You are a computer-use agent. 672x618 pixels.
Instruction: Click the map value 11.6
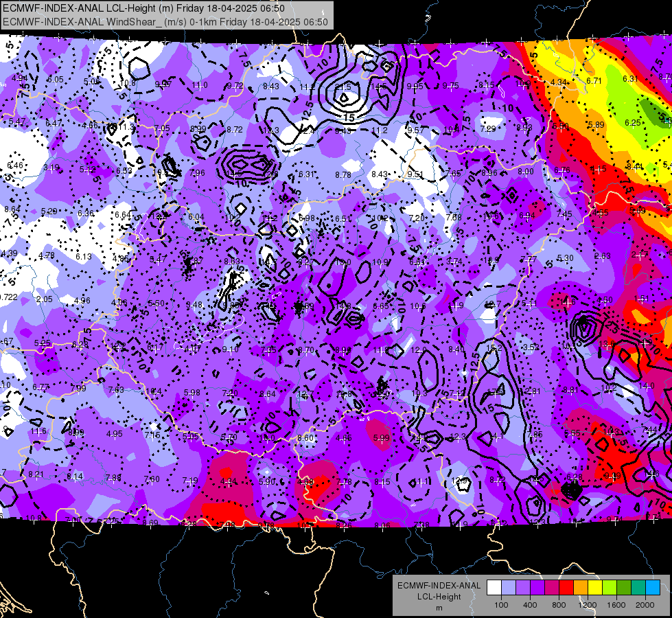(x=38, y=431)
